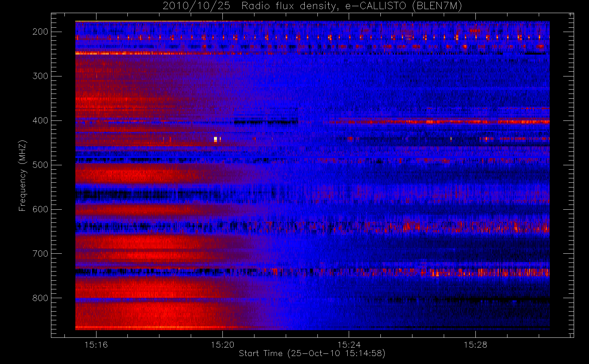This screenshot has width=589, height=364.
Task: Select the 800 frequency tick label
Action: click(x=40, y=298)
